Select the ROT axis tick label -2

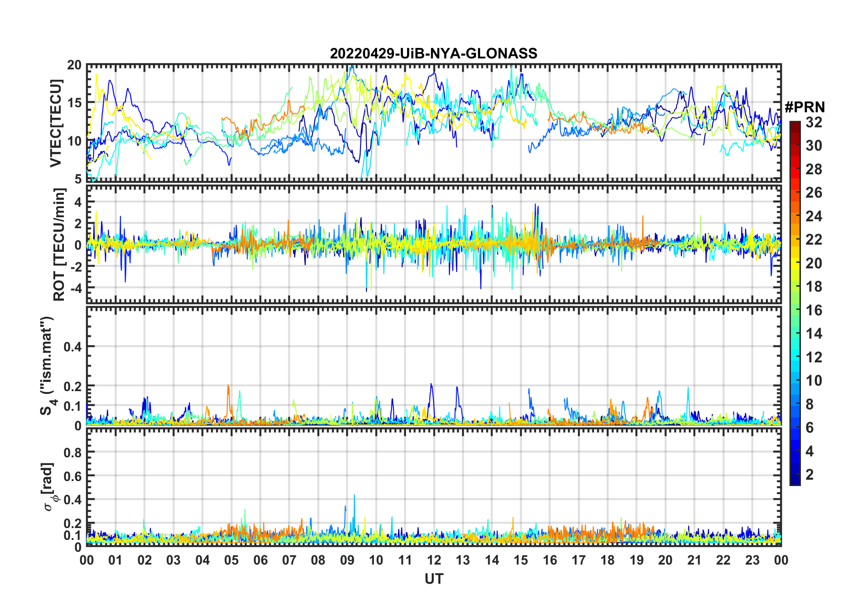75,267
